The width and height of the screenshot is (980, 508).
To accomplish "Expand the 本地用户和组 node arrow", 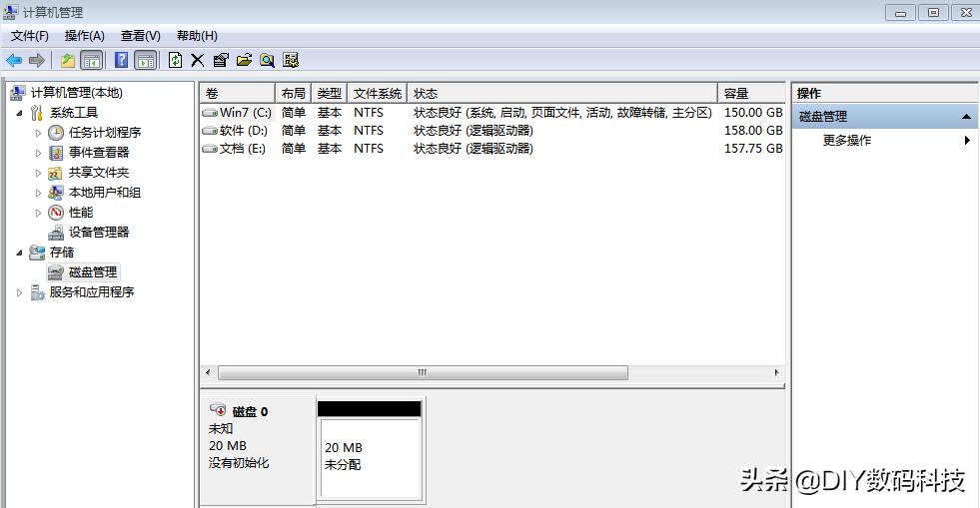I will (x=38, y=193).
